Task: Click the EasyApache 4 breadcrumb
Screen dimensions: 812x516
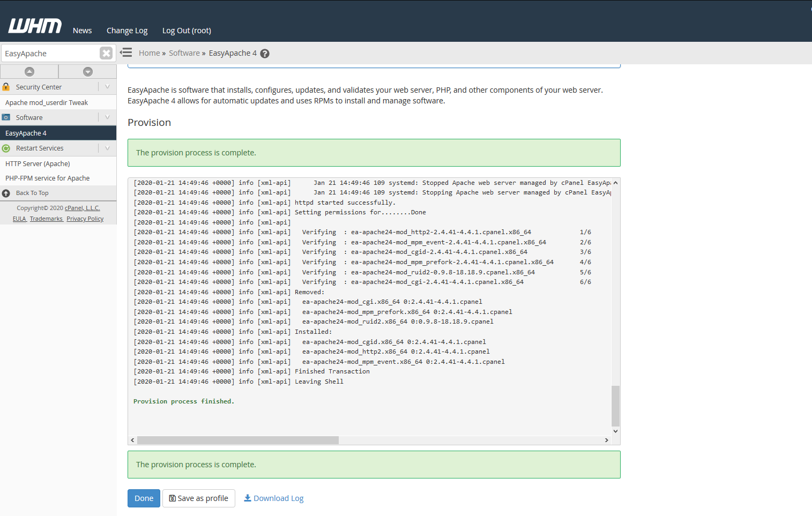Action: point(233,53)
